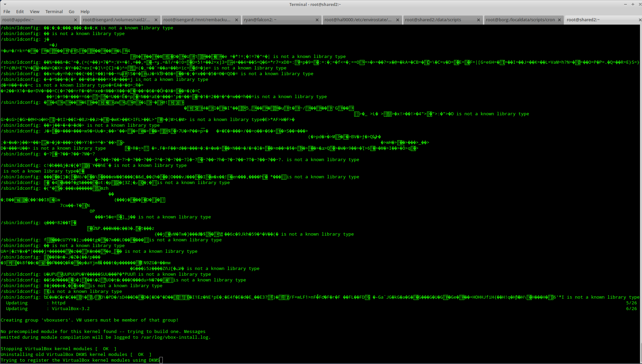
Task: Close the root@isengard rembackup tab
Action: point(237,20)
